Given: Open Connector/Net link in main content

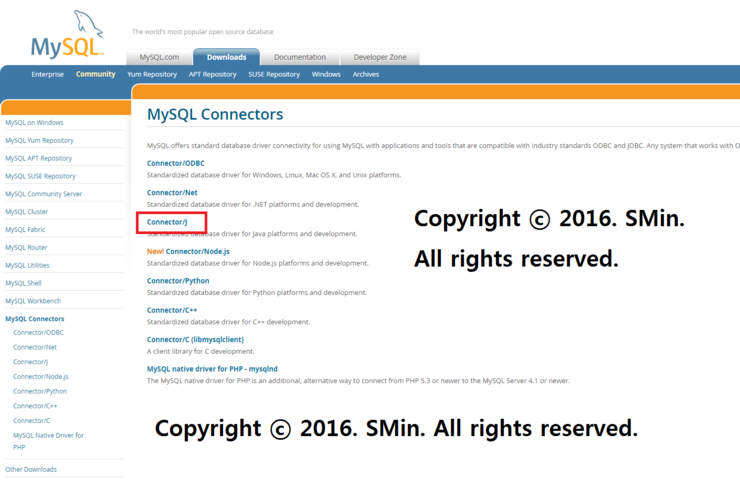Looking at the screenshot, I should [x=172, y=193].
